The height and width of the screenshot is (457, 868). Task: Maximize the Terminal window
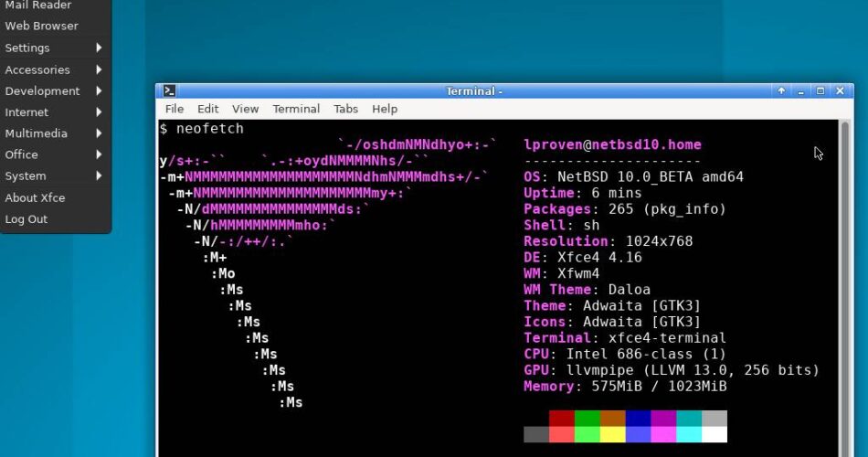[x=820, y=90]
